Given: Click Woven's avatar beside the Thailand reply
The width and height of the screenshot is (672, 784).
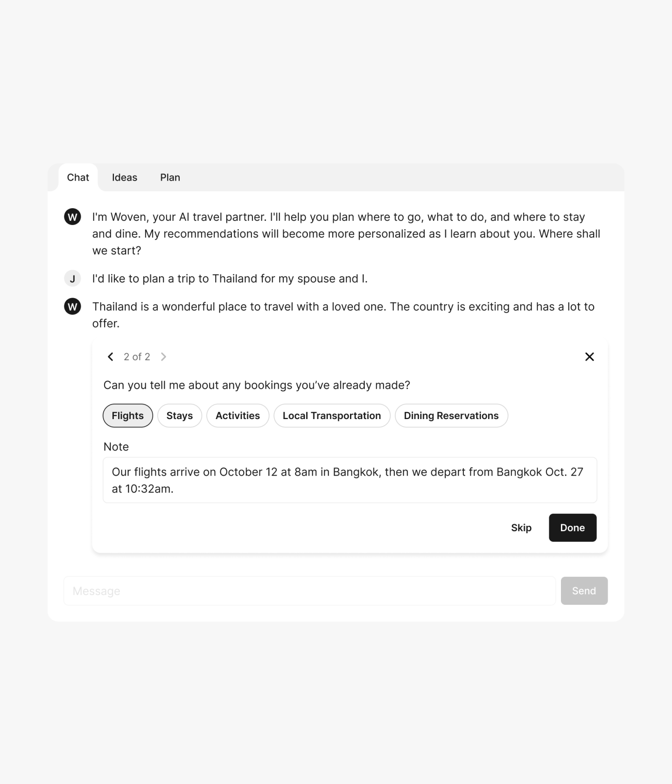Looking at the screenshot, I should [72, 307].
